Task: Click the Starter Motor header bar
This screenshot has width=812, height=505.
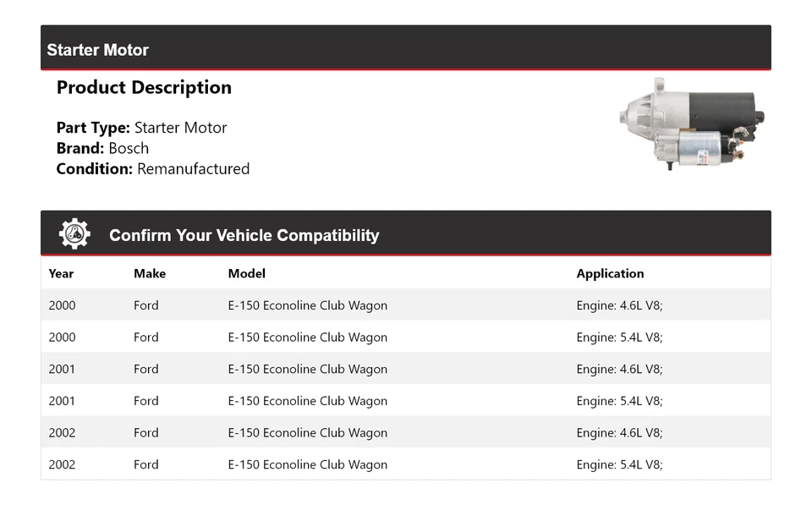Action: (405, 49)
